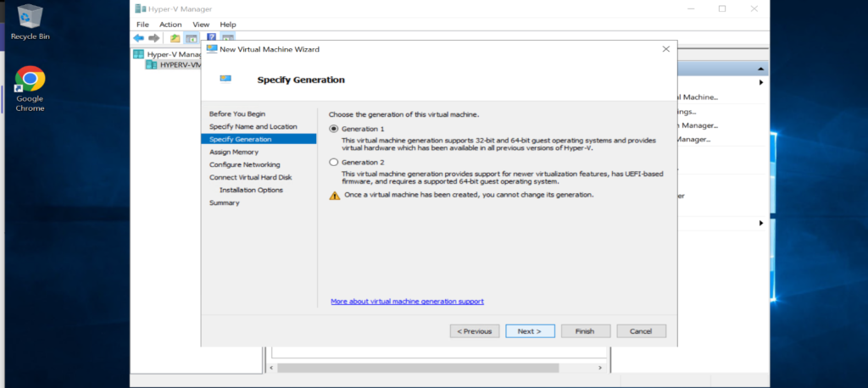Jump to the Summary step
868x388 pixels.
click(x=224, y=202)
